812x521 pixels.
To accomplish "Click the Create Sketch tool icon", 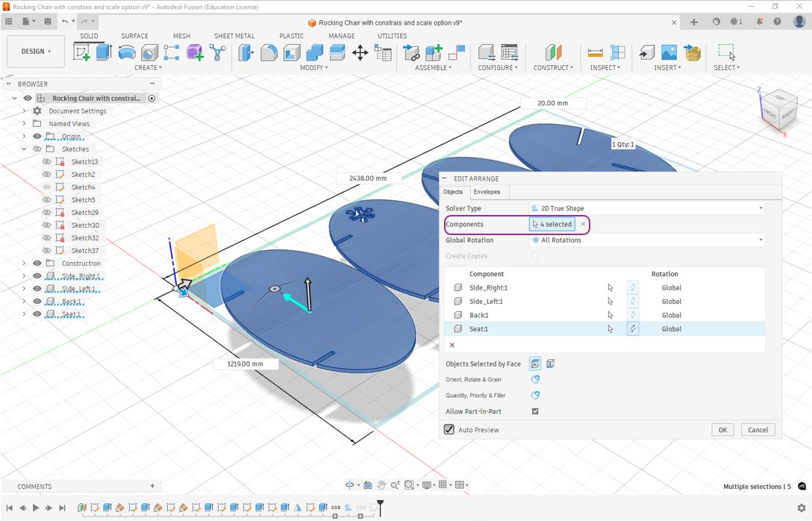I will [x=81, y=52].
